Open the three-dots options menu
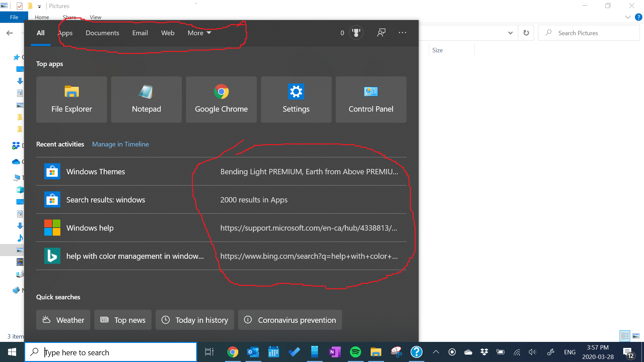Viewport: 644px width, 362px height. pos(402,33)
